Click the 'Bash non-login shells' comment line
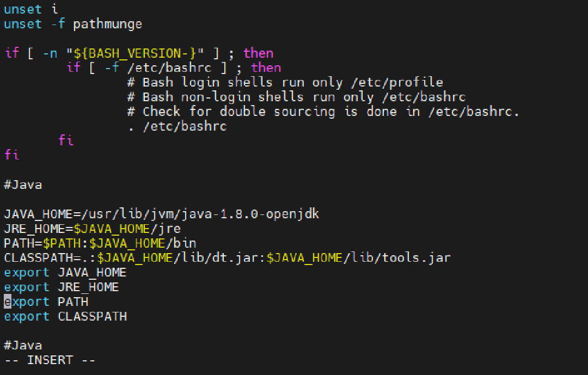 297,97
